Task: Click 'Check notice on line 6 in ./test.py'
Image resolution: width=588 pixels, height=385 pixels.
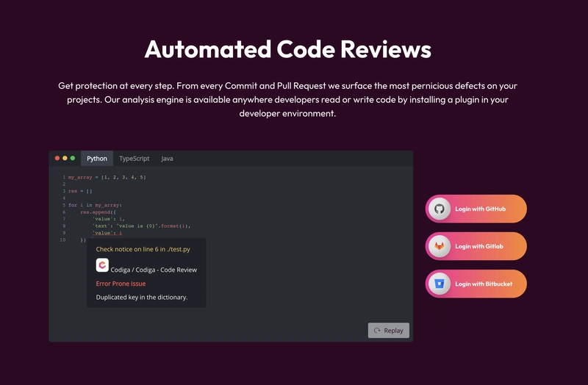Action: [143, 249]
